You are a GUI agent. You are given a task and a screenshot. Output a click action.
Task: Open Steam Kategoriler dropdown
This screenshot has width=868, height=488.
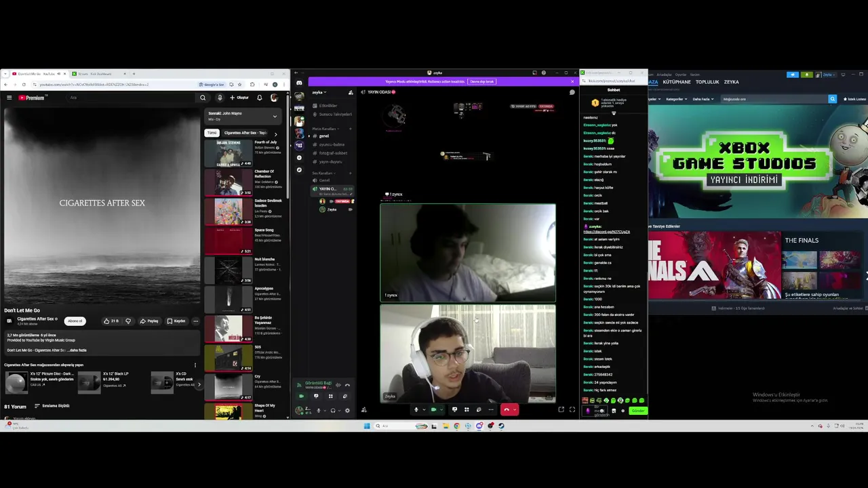(x=676, y=99)
